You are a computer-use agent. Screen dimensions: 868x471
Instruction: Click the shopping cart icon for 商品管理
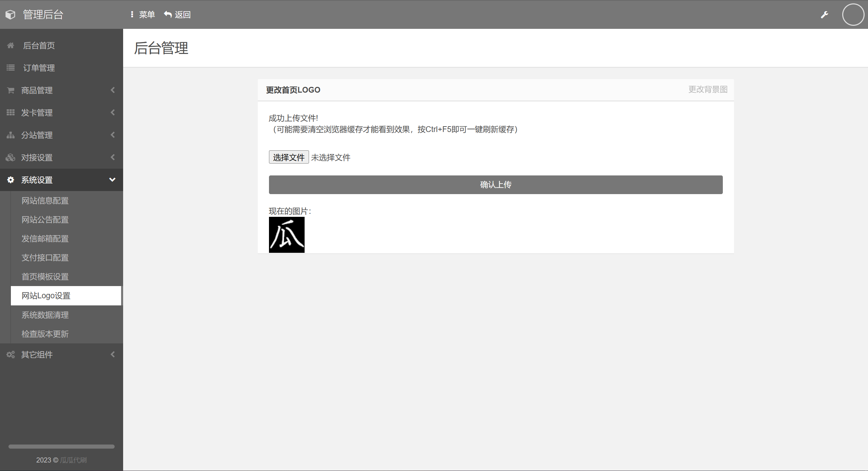point(11,90)
